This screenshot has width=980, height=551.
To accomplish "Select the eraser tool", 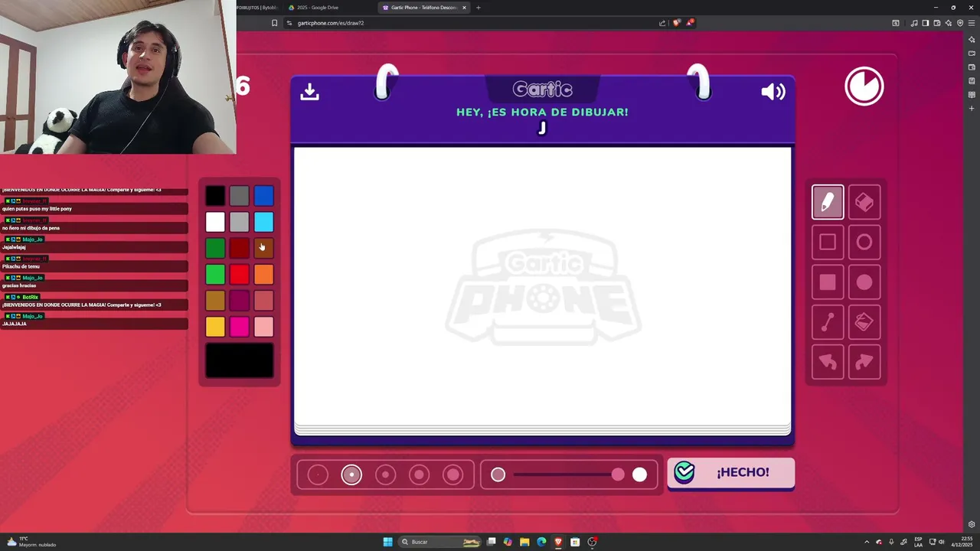I will click(x=864, y=203).
